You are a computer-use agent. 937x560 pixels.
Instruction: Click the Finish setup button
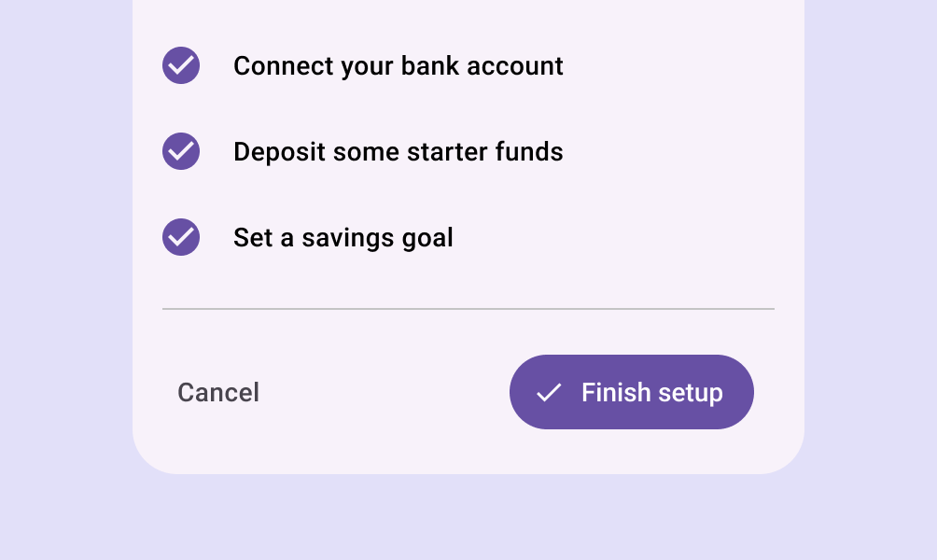tap(631, 392)
